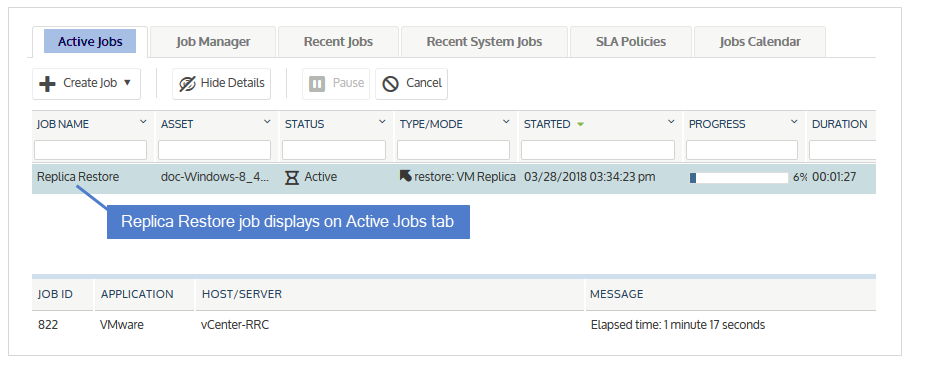Open the TYPE/MODE column menu chevron
This screenshot has width=927, height=381.
pyautogui.click(x=506, y=122)
